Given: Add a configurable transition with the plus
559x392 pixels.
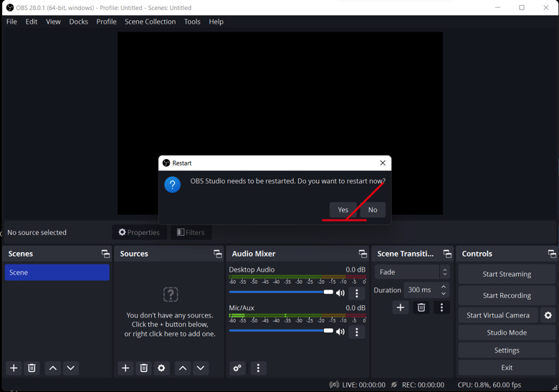Looking at the screenshot, I should (401, 307).
